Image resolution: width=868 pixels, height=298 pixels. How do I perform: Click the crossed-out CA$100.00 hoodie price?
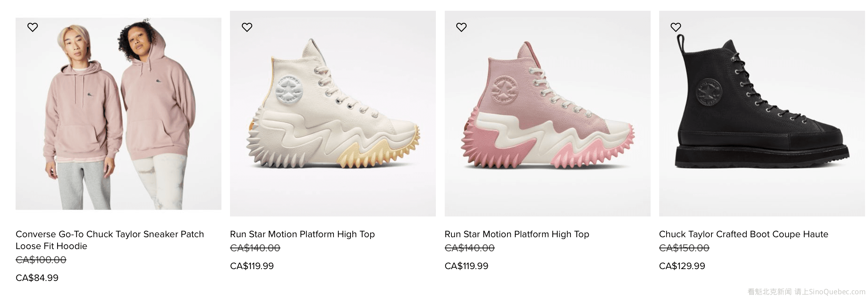point(41,260)
